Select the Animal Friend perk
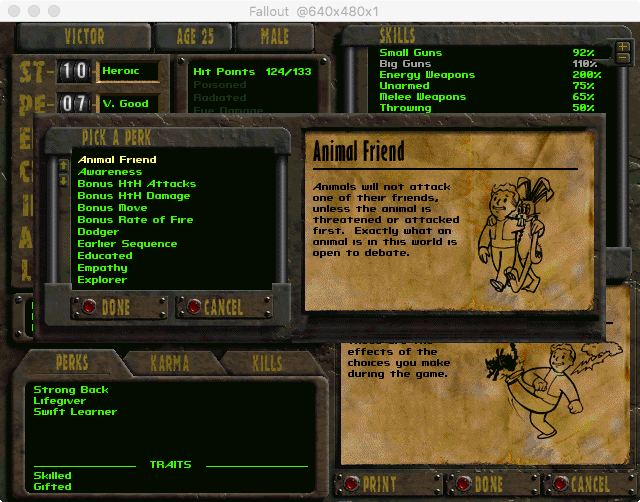 point(117,160)
